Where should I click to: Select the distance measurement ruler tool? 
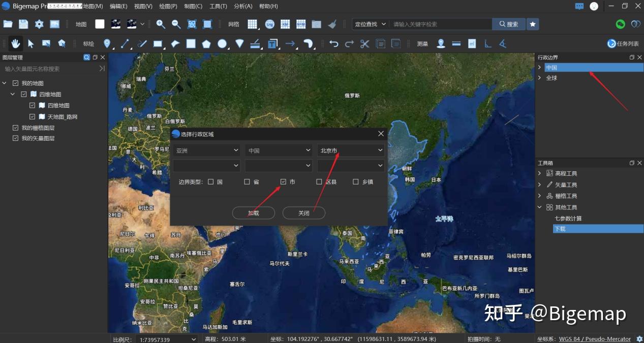(456, 44)
